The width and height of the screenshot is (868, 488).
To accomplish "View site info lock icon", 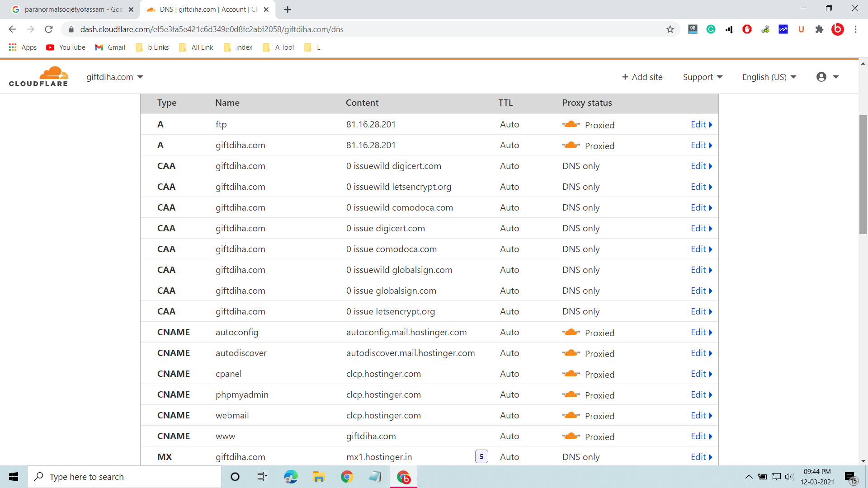I will (x=71, y=29).
